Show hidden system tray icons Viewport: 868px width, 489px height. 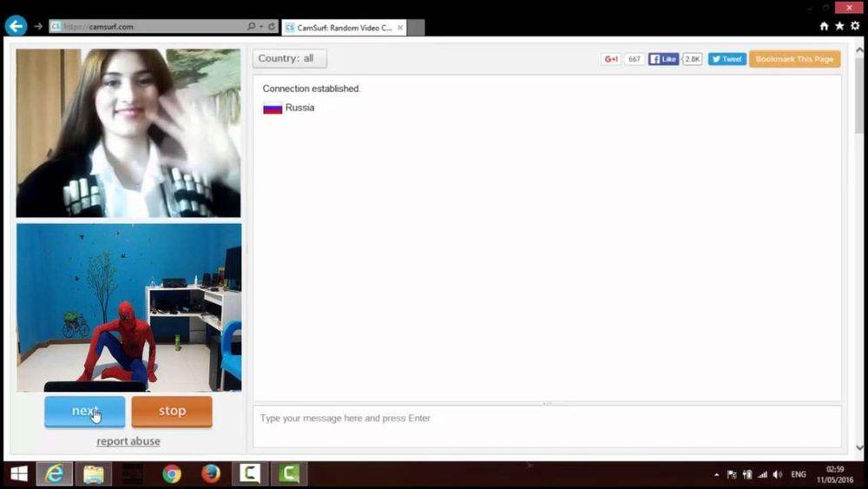716,475
